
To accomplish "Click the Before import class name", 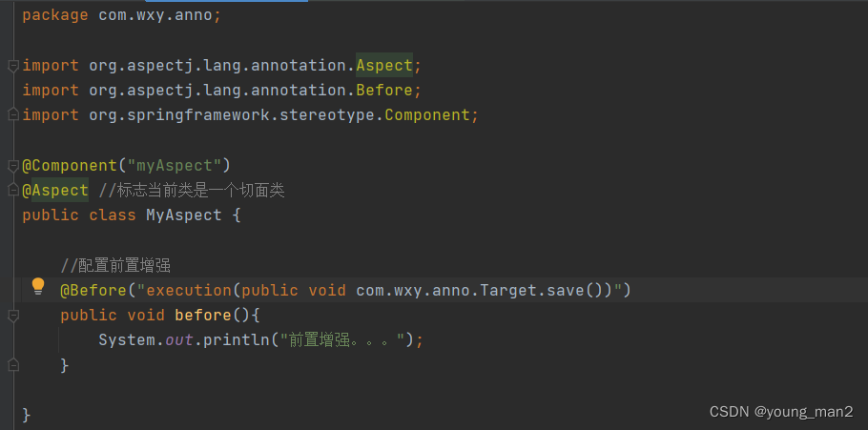I will (383, 91).
